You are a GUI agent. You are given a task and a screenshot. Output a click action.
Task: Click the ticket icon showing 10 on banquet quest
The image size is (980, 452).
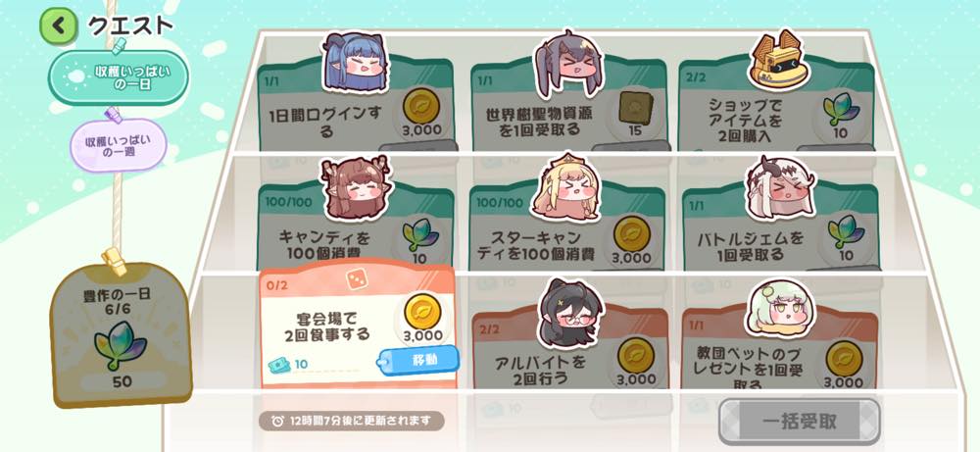click(278, 365)
